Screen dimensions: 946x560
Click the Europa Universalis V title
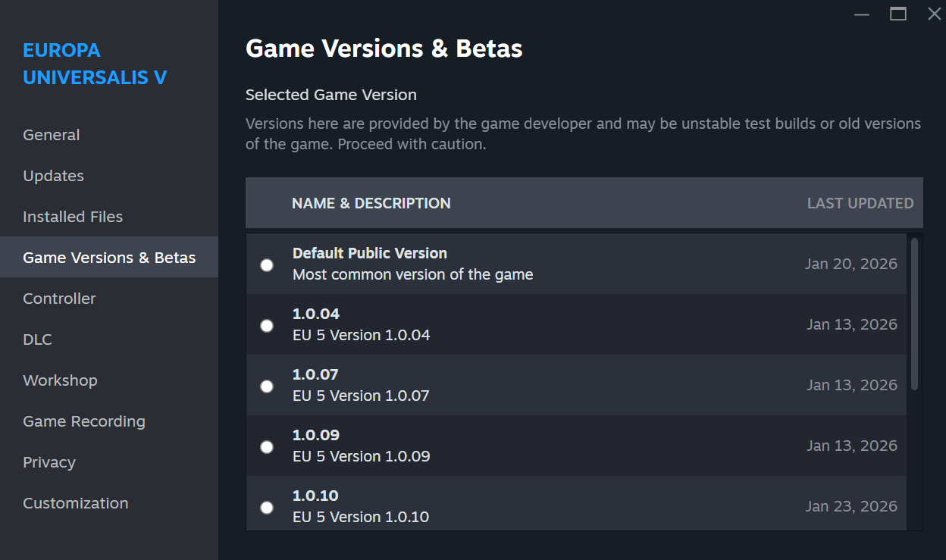95,64
